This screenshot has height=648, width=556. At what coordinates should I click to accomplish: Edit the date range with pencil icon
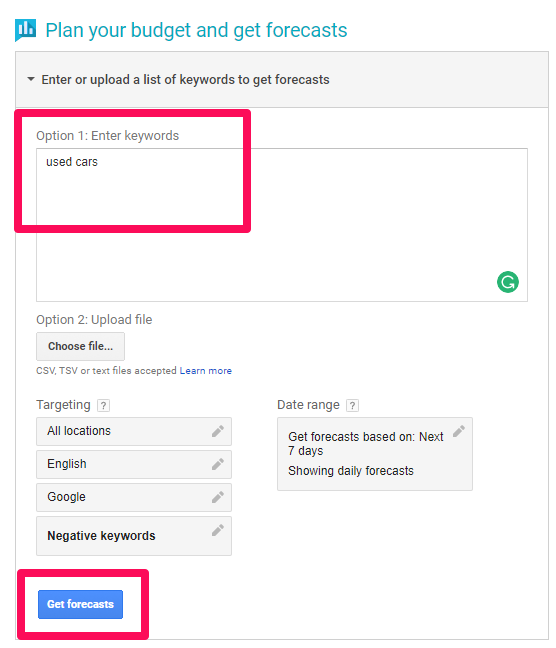[458, 431]
